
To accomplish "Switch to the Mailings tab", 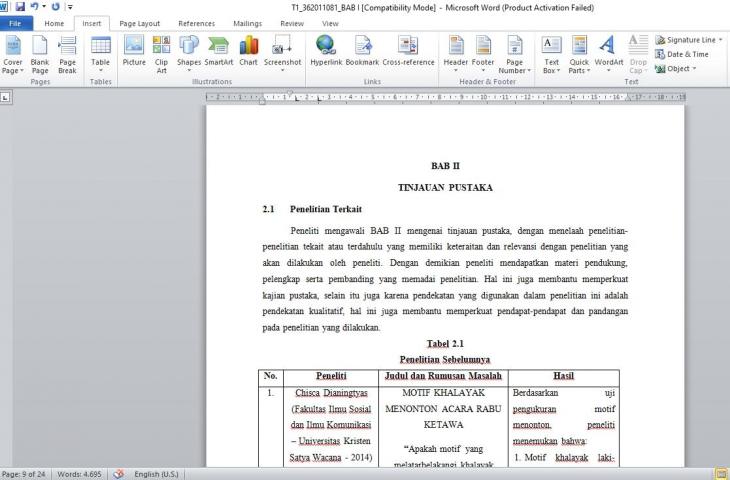I will click(248, 23).
